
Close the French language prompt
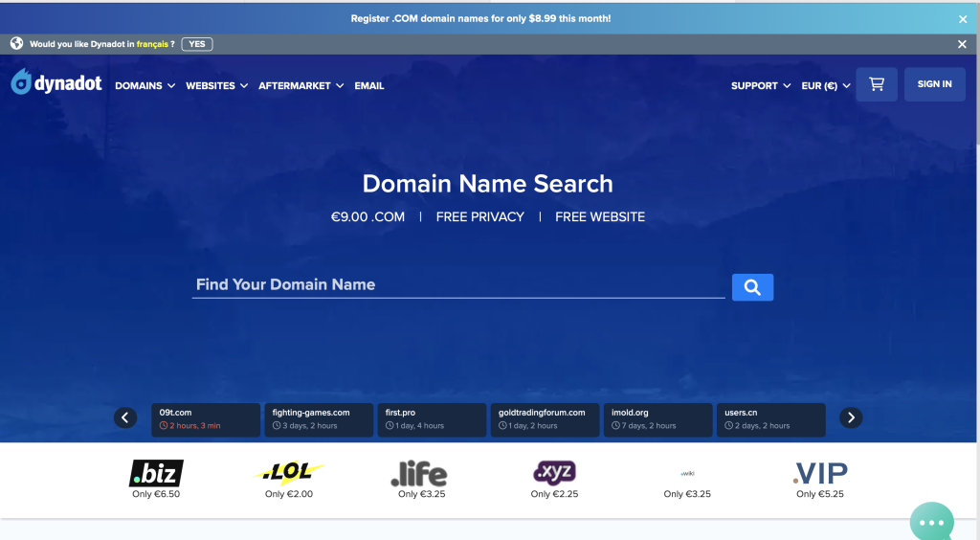(963, 44)
